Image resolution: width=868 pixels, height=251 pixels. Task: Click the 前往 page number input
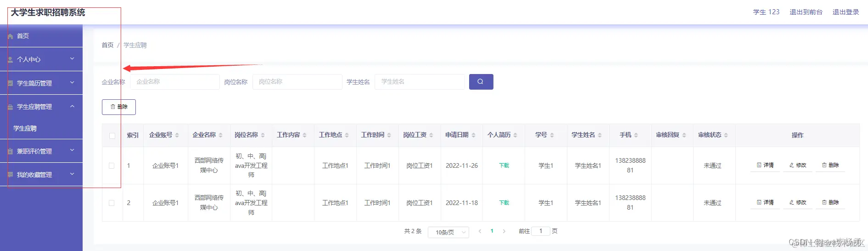point(541,231)
